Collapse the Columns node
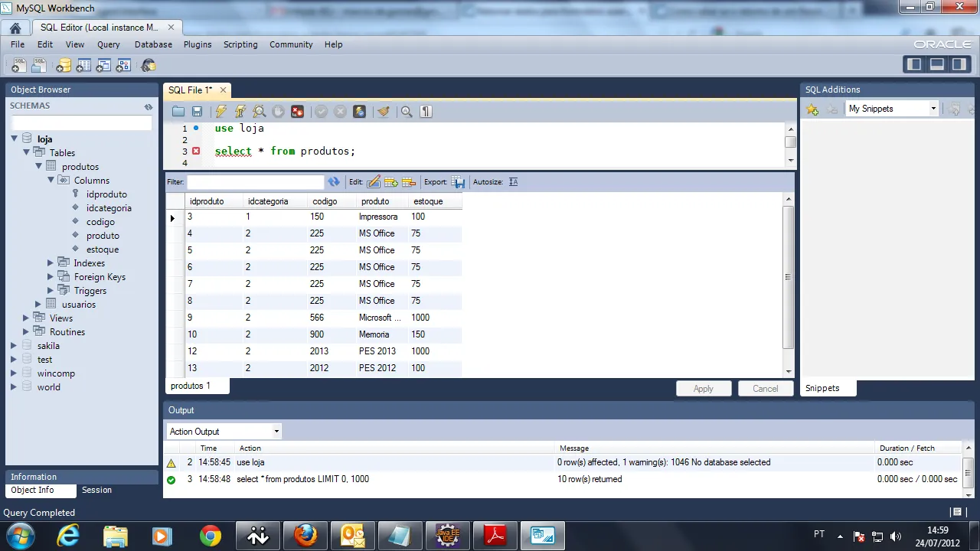Screen dimensions: 980x551 coord(51,180)
